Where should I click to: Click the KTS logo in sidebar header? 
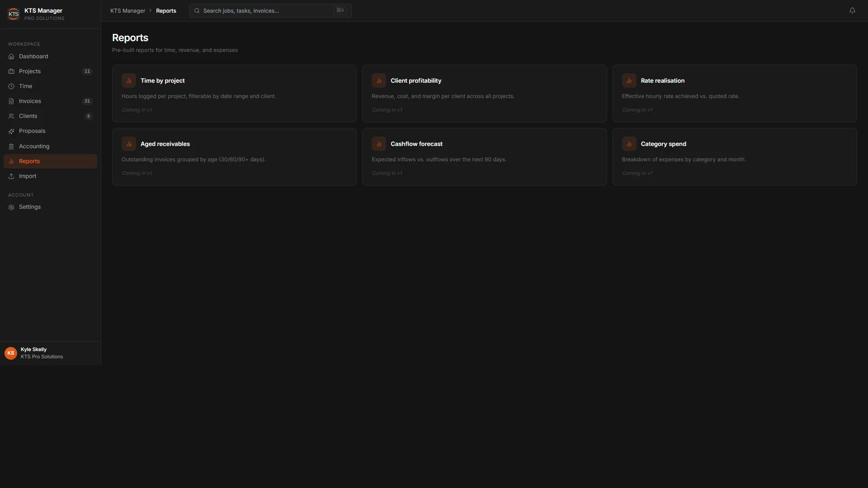14,14
